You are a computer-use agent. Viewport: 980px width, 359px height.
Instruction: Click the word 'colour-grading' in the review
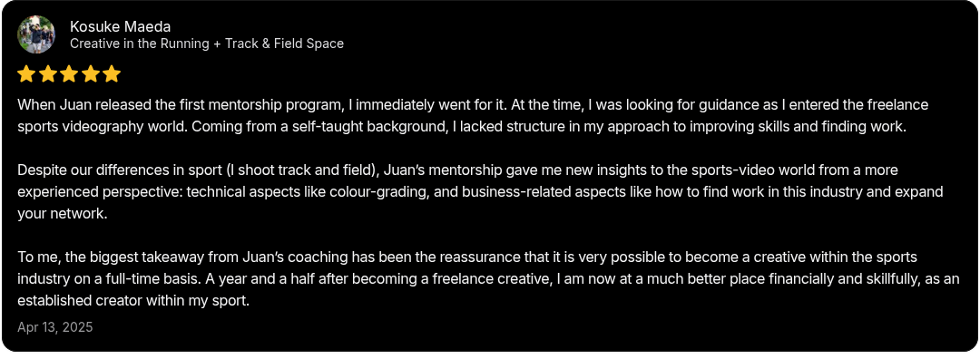tap(386, 191)
